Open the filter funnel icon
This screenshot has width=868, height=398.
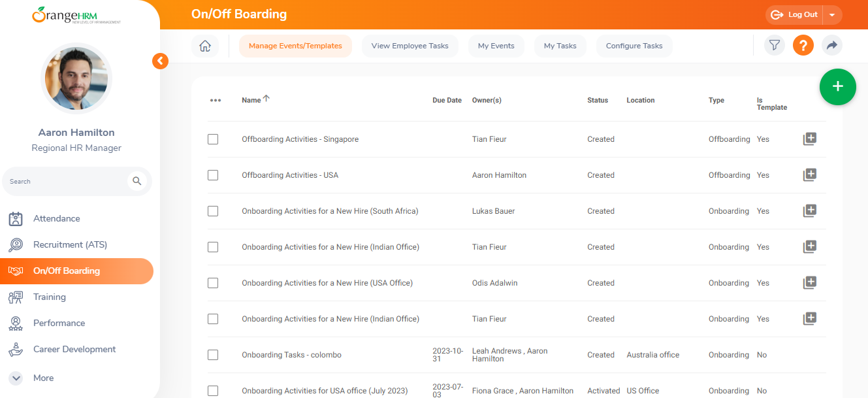pos(774,46)
